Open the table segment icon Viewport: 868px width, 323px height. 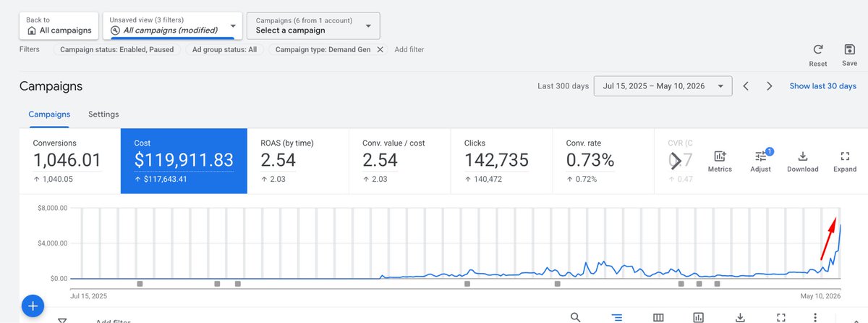[x=617, y=317]
